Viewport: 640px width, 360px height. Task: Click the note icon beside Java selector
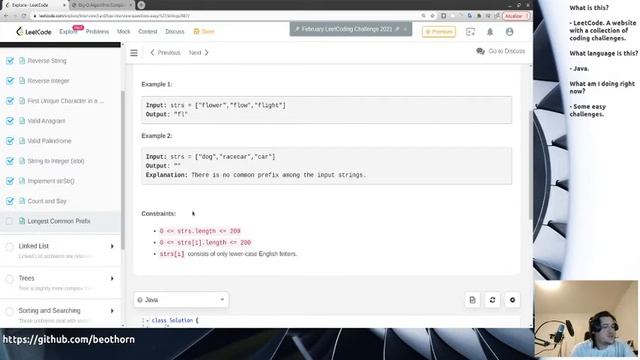tap(472, 300)
